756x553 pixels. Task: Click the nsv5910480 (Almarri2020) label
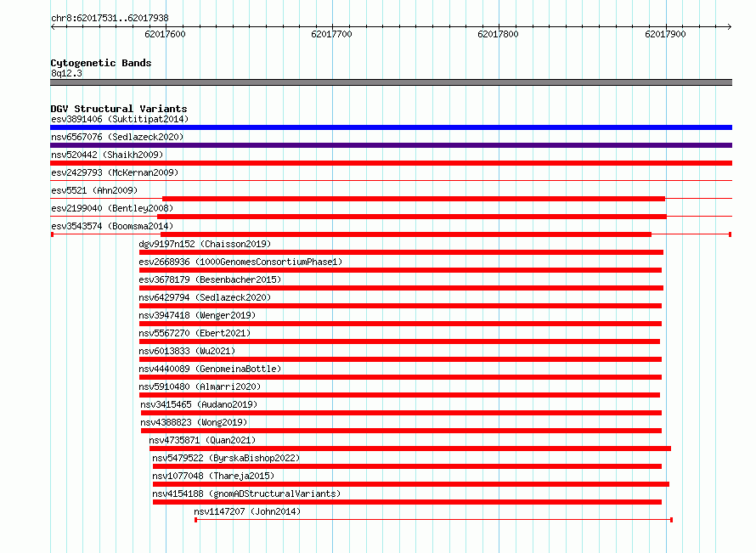[200, 387]
